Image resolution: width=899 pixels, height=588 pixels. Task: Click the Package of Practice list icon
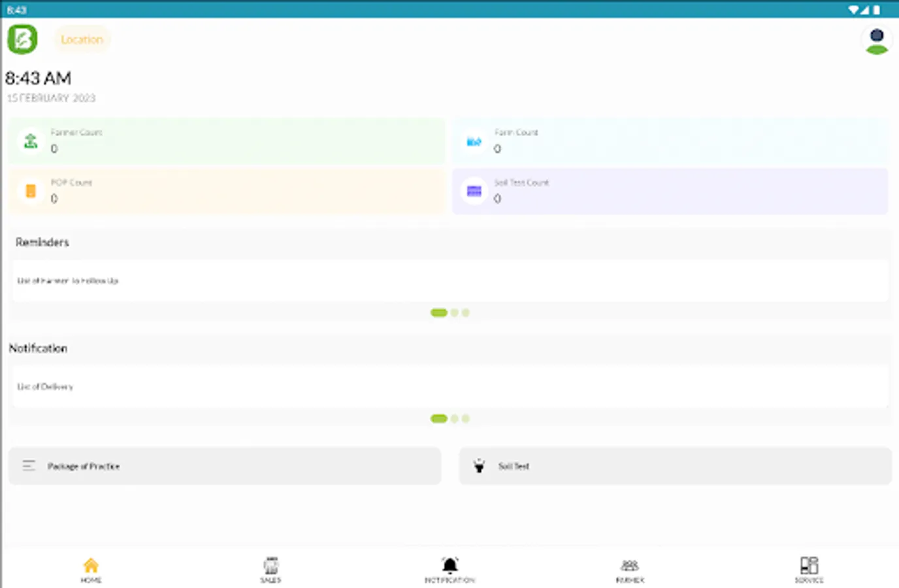coord(29,465)
